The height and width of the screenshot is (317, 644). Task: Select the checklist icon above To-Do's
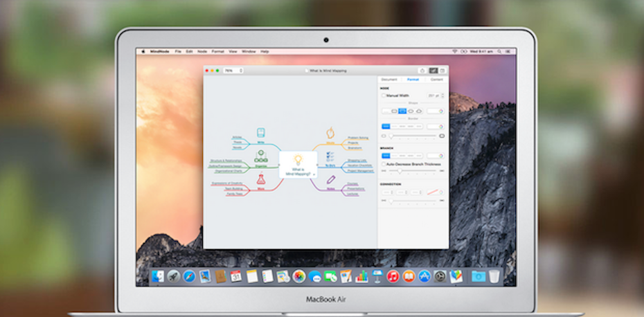click(x=330, y=156)
